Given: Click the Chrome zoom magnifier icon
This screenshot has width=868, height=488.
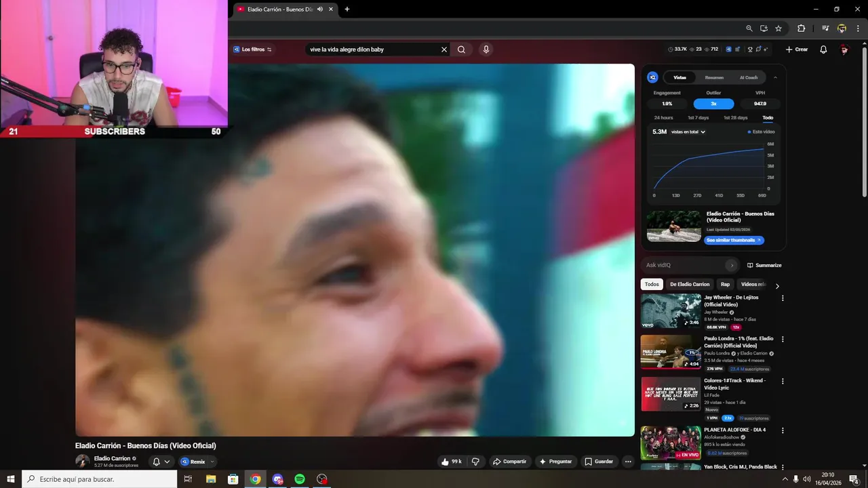Looking at the screenshot, I should [749, 28].
